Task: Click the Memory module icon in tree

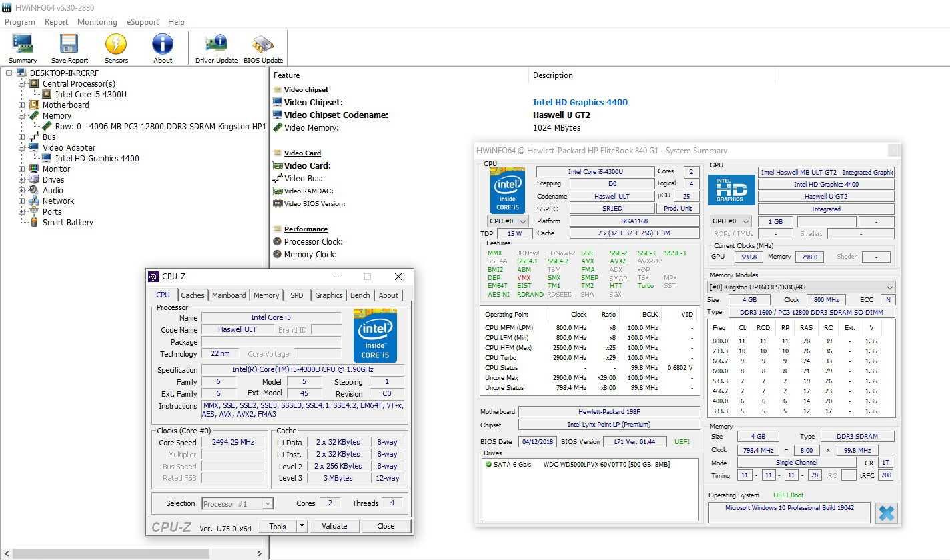Action: coord(34,116)
